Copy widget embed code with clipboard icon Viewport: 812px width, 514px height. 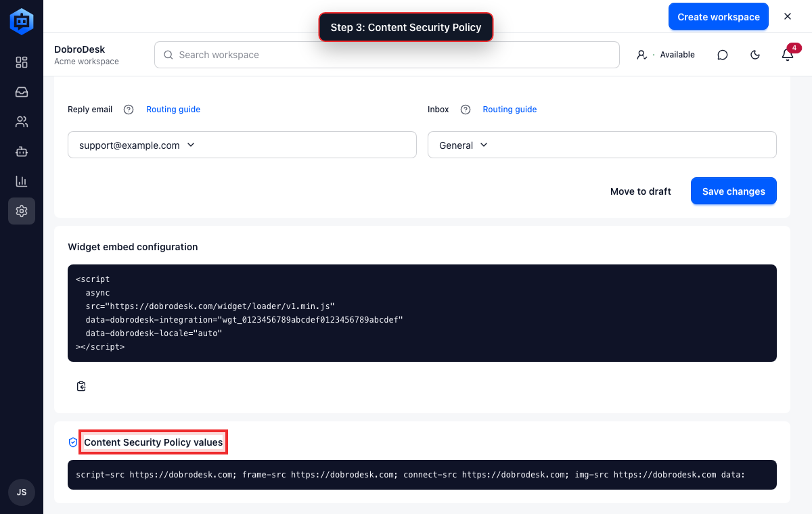click(81, 386)
